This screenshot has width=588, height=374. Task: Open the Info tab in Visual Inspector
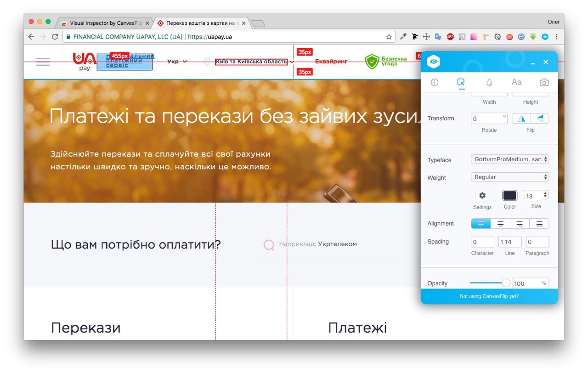tap(434, 82)
